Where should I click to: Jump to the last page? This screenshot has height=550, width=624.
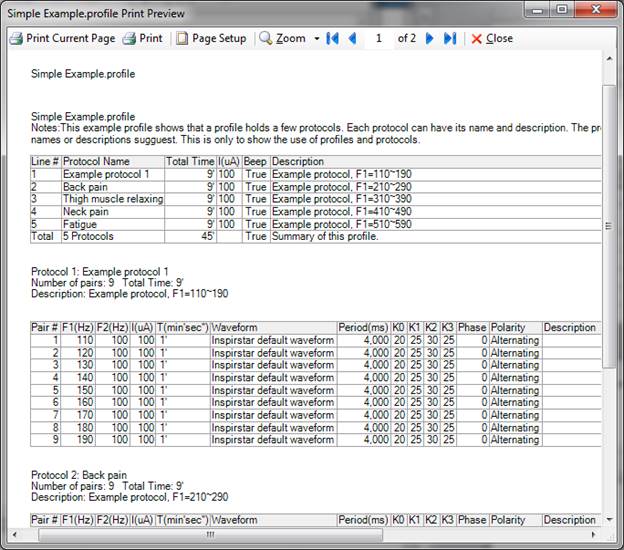pos(450,38)
